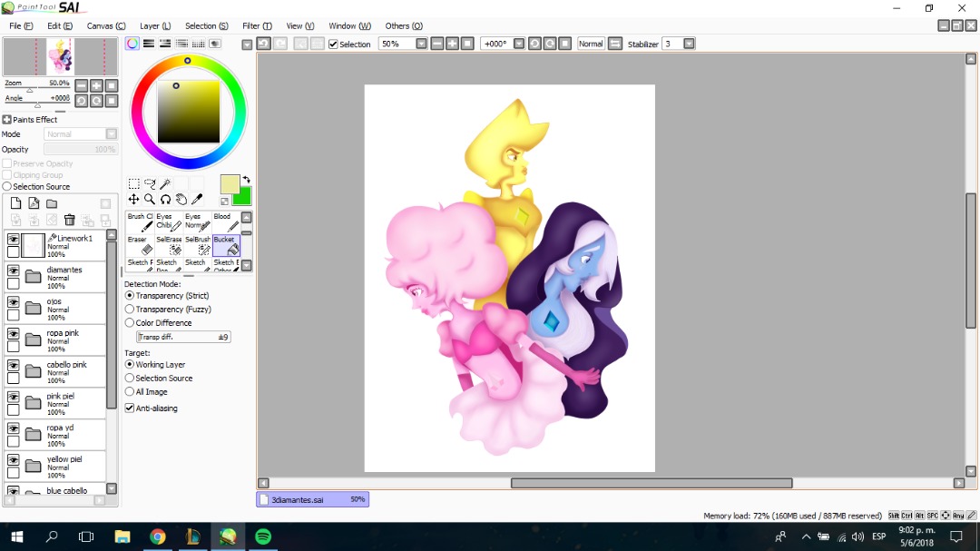Screen dimensions: 980x551
Task: Hide the ropa pink folder
Action: [13, 333]
